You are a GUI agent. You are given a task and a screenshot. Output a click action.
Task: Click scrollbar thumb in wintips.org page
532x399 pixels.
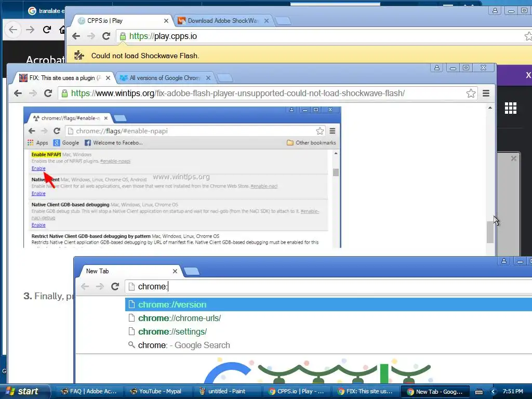(x=490, y=232)
